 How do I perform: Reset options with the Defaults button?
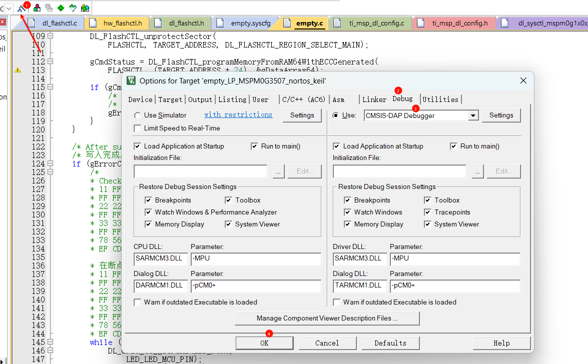(x=390, y=343)
